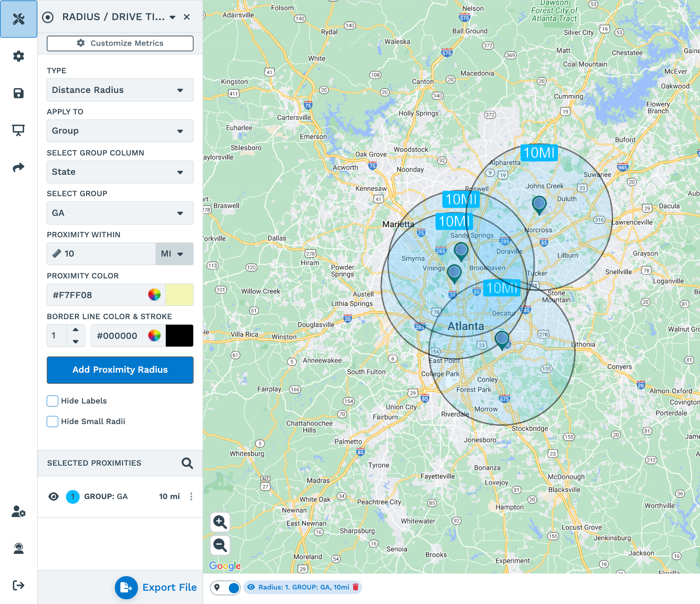Zoom in on the map
Image resolution: width=700 pixels, height=604 pixels.
pos(220,522)
